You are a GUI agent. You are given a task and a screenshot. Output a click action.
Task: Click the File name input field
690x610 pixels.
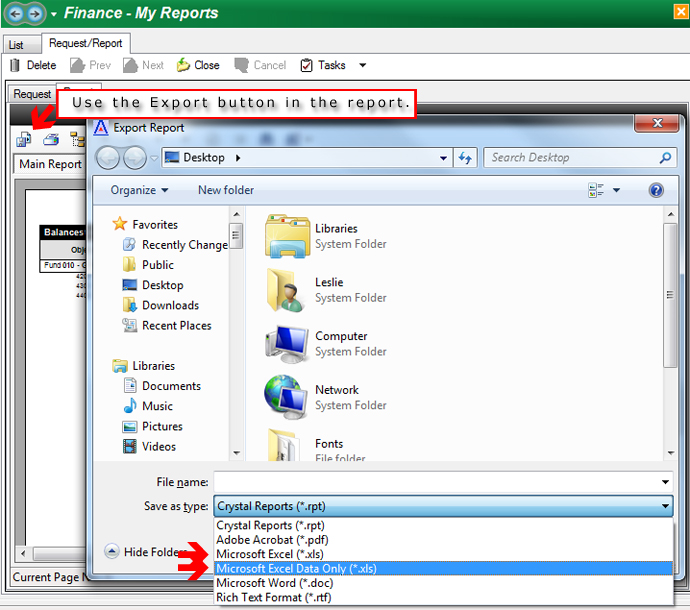(437, 482)
